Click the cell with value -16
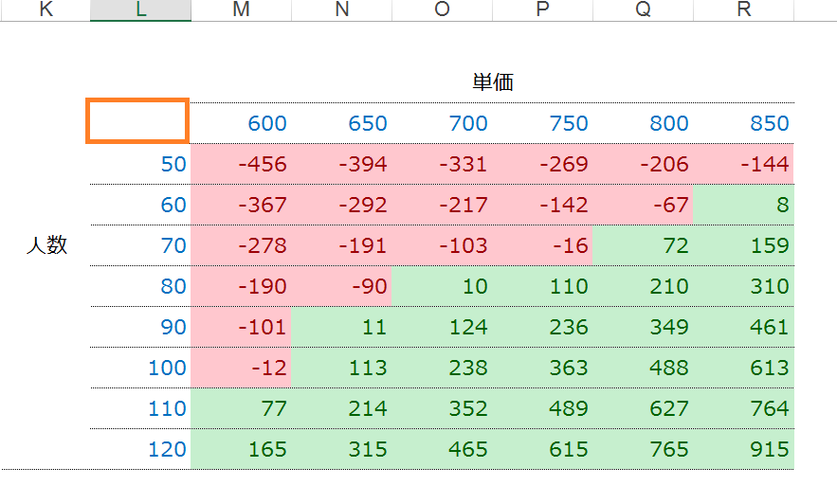The width and height of the screenshot is (837, 504). pyautogui.click(x=542, y=245)
